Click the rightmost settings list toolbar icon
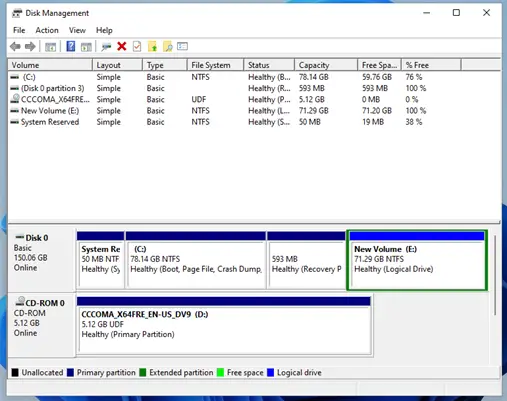The width and height of the screenshot is (507, 401). (182, 46)
